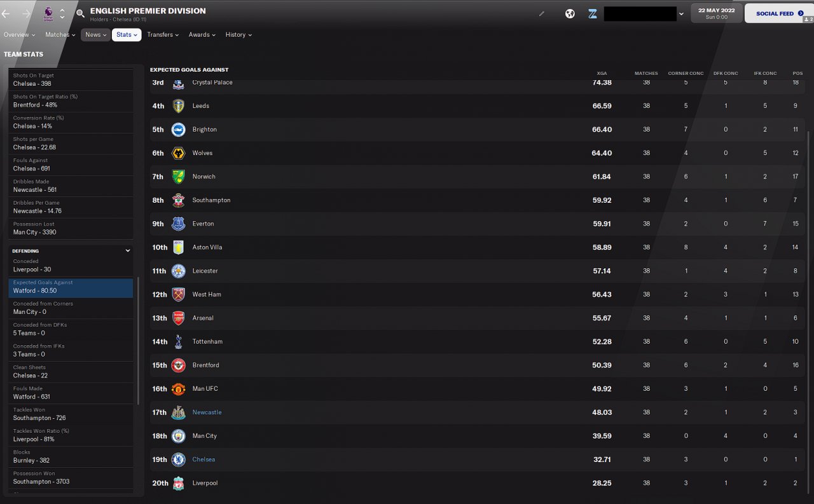Image resolution: width=814 pixels, height=504 pixels.
Task: Click the Leicester club badge
Action: (178, 271)
